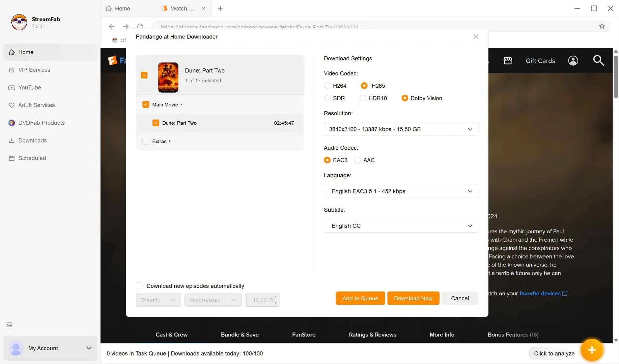Open the Subtitle dropdown

coord(401,226)
